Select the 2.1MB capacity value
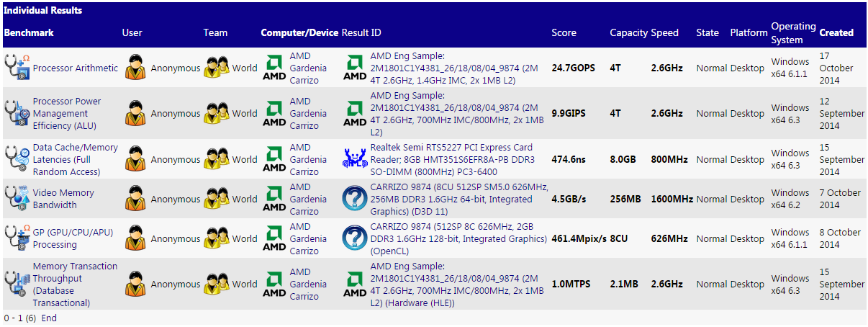 (623, 284)
